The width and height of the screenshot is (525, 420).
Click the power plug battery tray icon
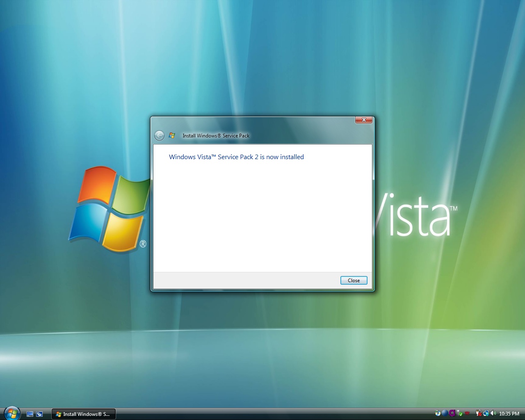[478, 413]
